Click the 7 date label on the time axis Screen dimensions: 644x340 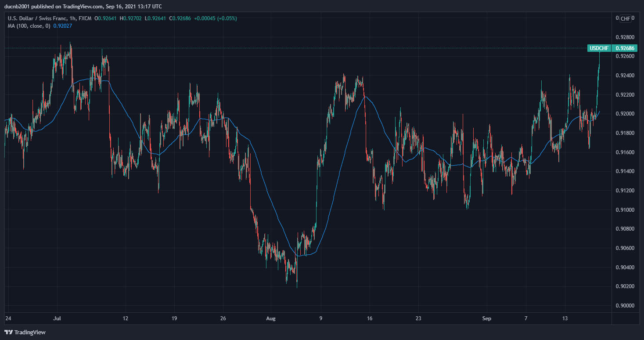525,318
